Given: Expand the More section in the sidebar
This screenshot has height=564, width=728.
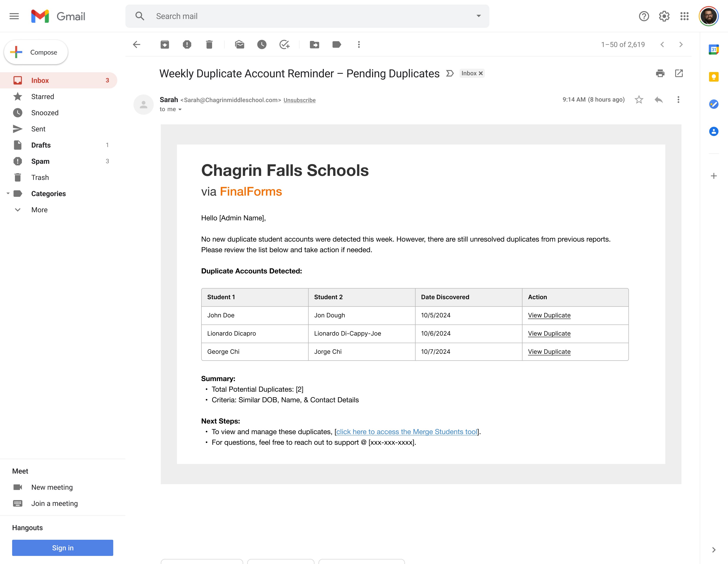Looking at the screenshot, I should click(x=39, y=209).
